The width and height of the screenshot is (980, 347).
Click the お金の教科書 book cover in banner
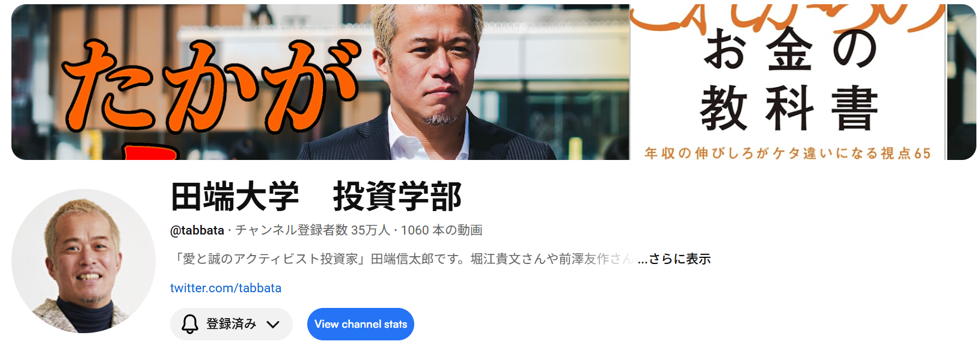click(788, 82)
